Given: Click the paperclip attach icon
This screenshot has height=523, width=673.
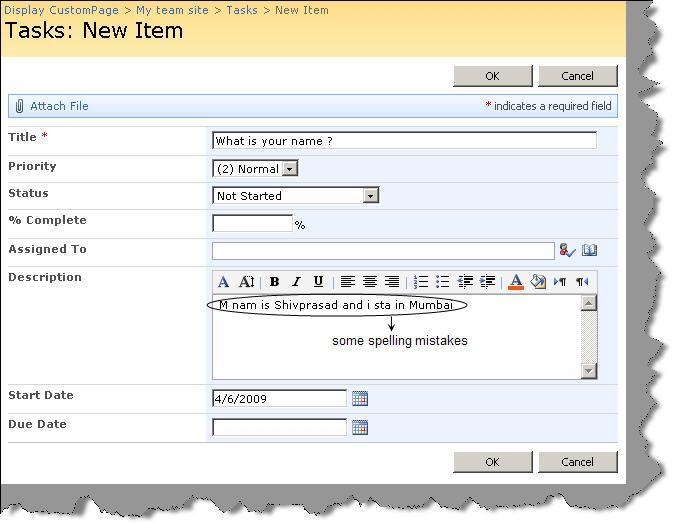Looking at the screenshot, I should 19,106.
